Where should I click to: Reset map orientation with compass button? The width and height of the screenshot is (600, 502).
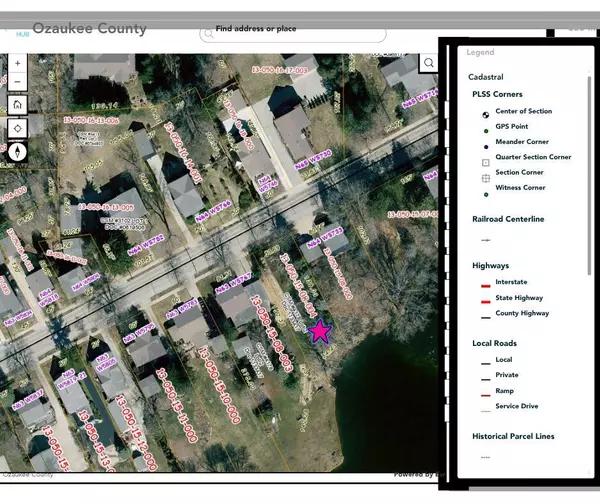(18, 152)
